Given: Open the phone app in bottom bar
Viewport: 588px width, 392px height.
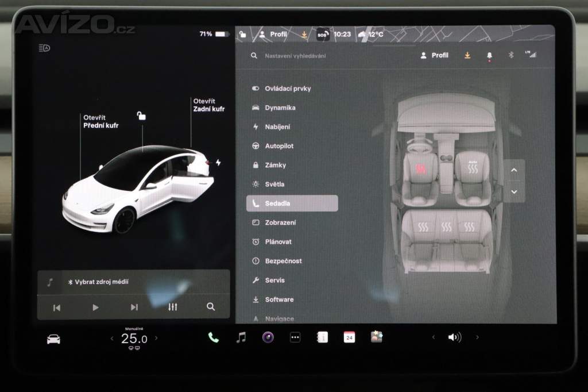Looking at the screenshot, I should (x=214, y=338).
